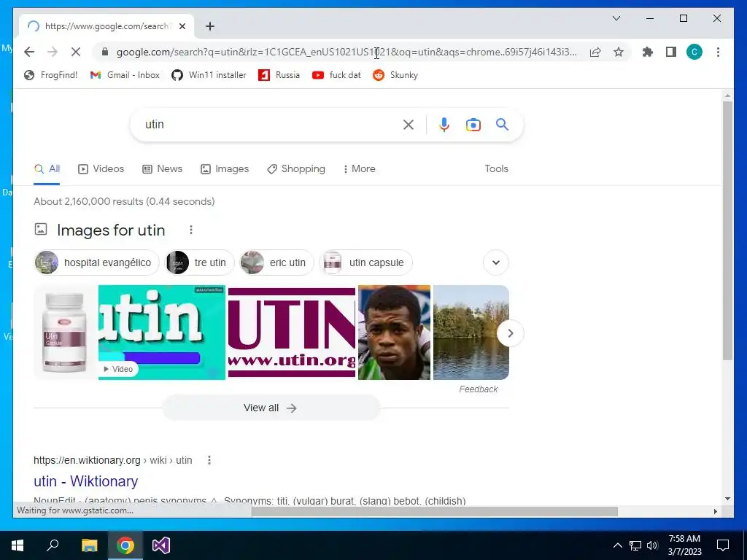Show next images with carousel arrow
The image size is (747, 560).
[510, 333]
